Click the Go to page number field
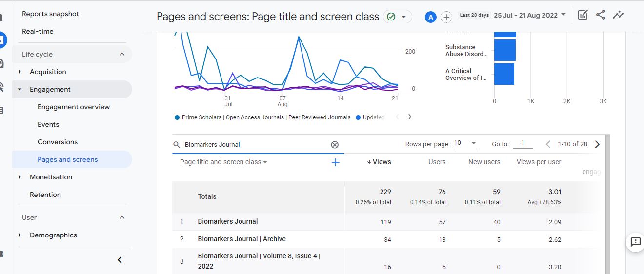This screenshot has width=644, height=274. point(523,143)
